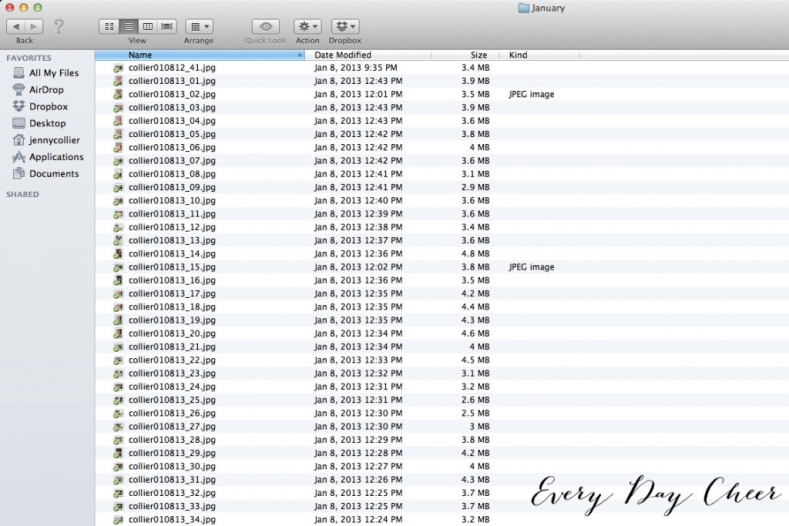Click thumbnail icon of collier010813_26.jpg
Image resolution: width=789 pixels, height=526 pixels.
pyautogui.click(x=118, y=413)
